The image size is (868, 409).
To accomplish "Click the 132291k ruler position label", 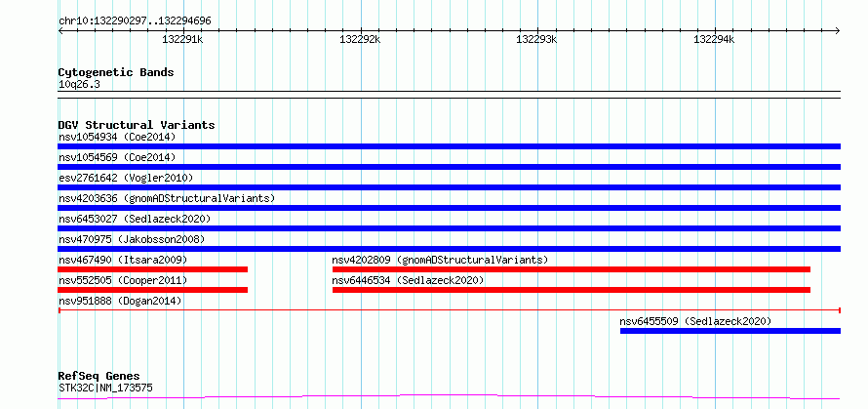I will pos(182,39).
